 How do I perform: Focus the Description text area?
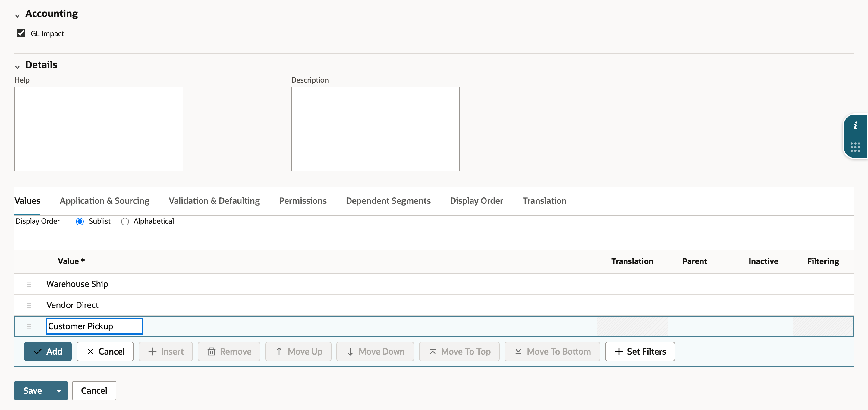[375, 129]
